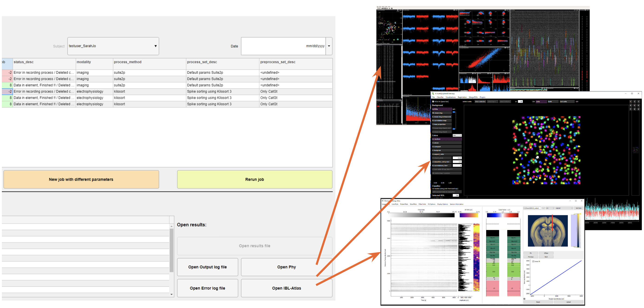Screen dimensions: 644x308
Task: Click 'New job with different parameters' button
Action: click(81, 180)
